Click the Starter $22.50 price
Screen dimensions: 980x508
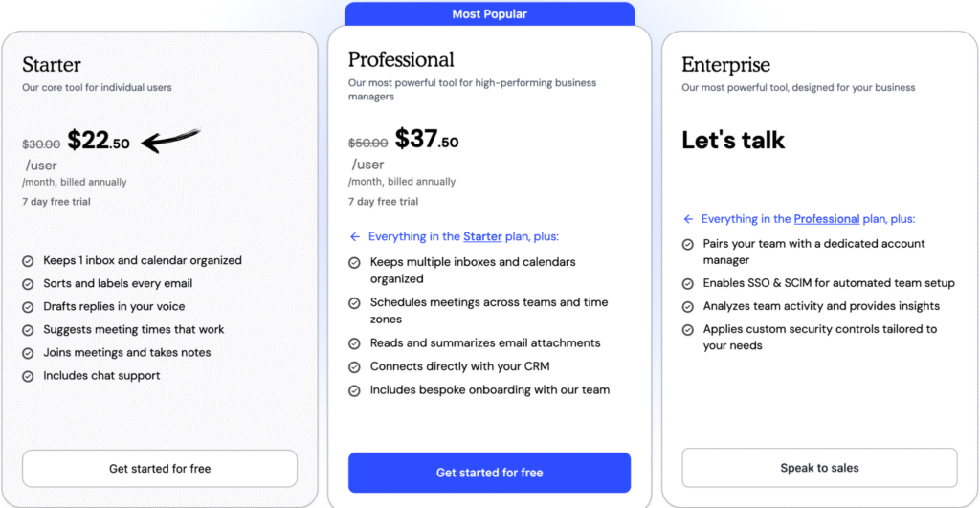(98, 141)
